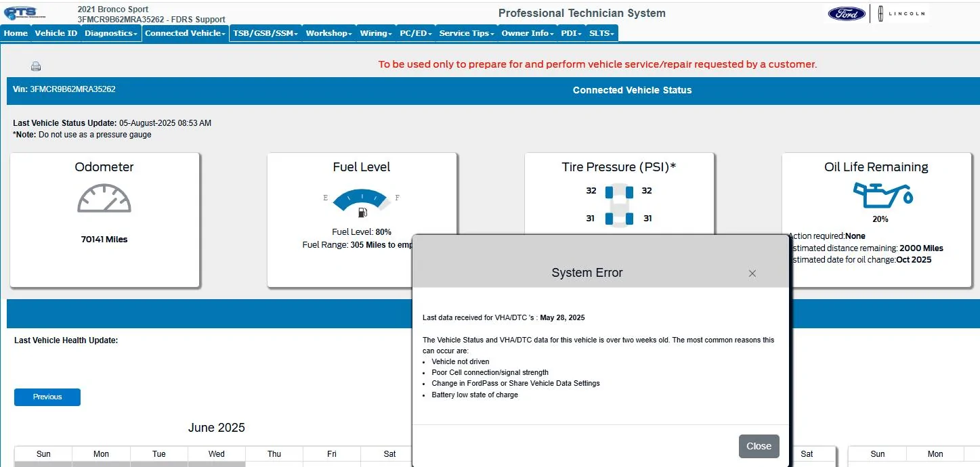Screen dimensions: 980x467
Task: Expand the TSB/GSB/SSM menu
Action: click(266, 33)
